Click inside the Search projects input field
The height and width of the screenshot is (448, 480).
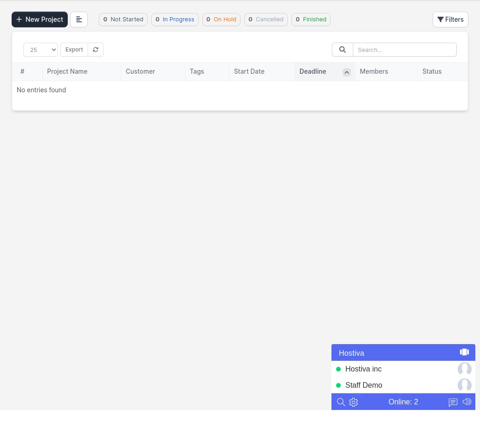point(404,50)
